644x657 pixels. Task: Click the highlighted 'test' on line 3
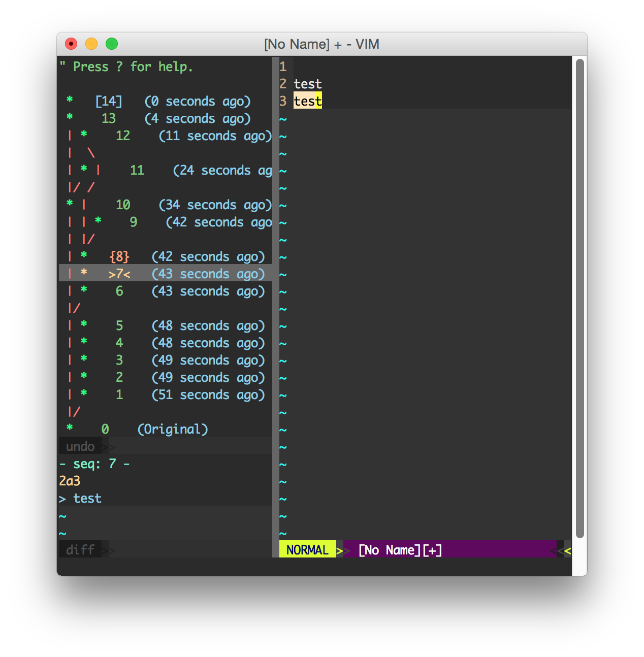coord(307,101)
